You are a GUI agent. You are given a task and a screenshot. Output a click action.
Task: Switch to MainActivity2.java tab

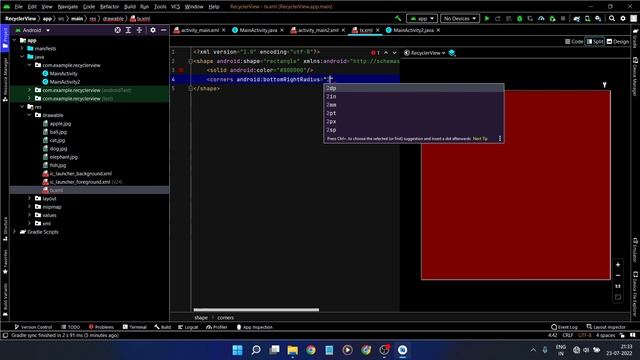[x=413, y=30]
